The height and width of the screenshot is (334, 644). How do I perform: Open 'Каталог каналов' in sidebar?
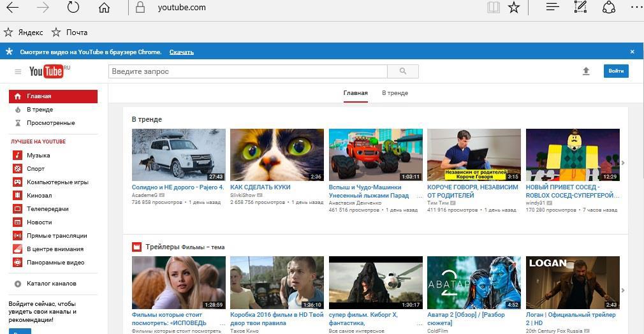tap(51, 284)
